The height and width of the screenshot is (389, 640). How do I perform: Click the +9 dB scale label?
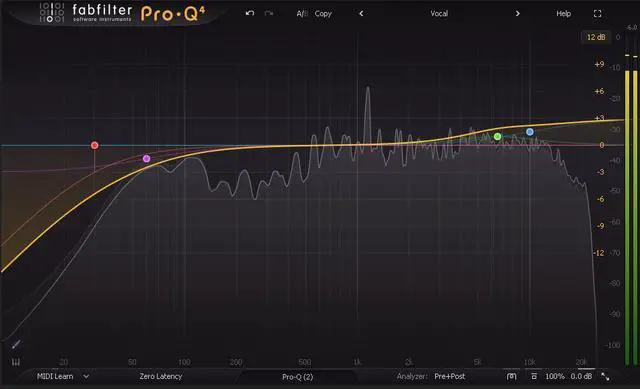click(599, 64)
